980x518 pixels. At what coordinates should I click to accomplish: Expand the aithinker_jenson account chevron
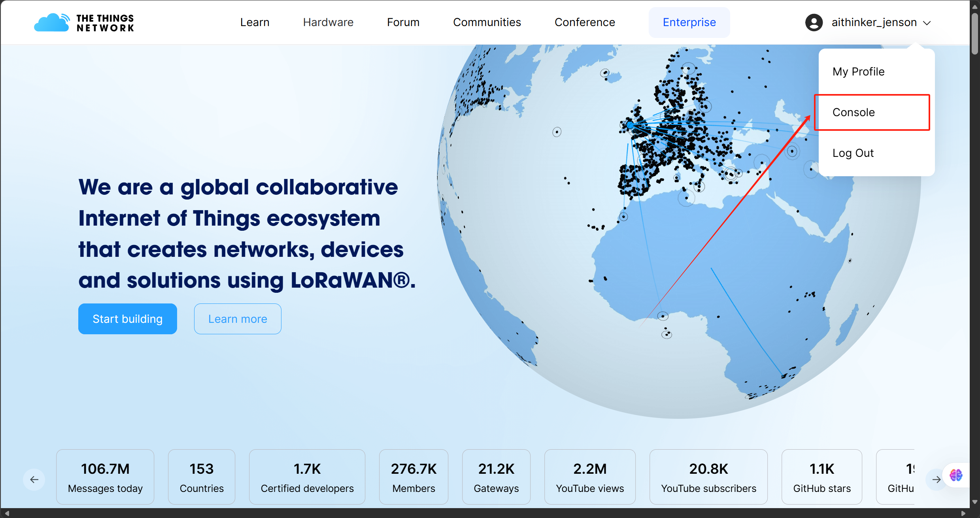pyautogui.click(x=927, y=23)
